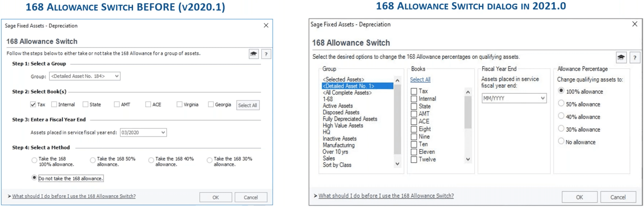This screenshot has height=207, width=644.
Task: Click the Select All button in Step 2
Action: (x=247, y=105)
